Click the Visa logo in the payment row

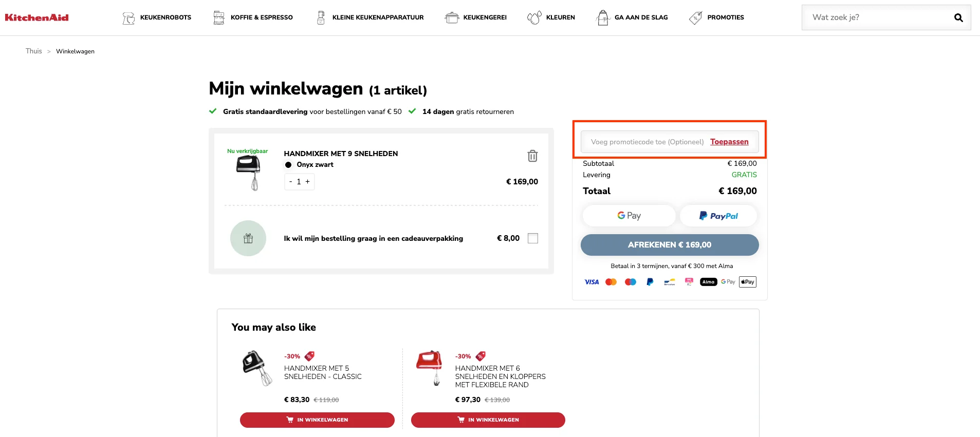(591, 281)
